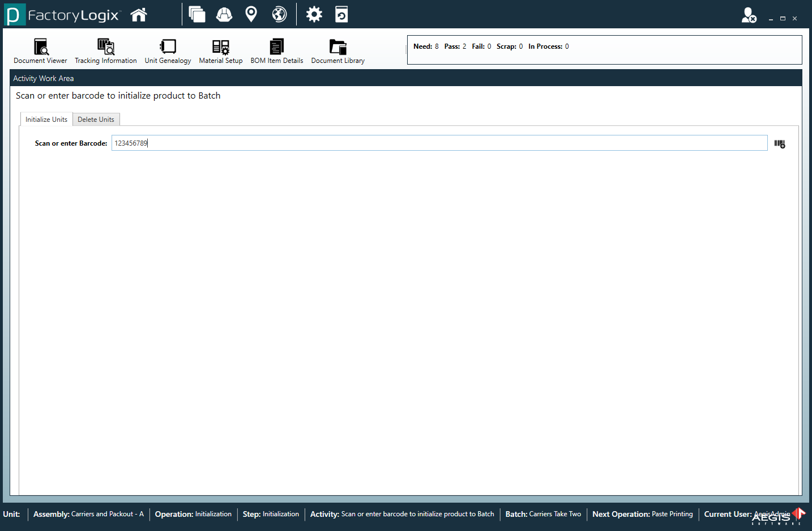
Task: Open the Document Library
Action: click(338, 51)
